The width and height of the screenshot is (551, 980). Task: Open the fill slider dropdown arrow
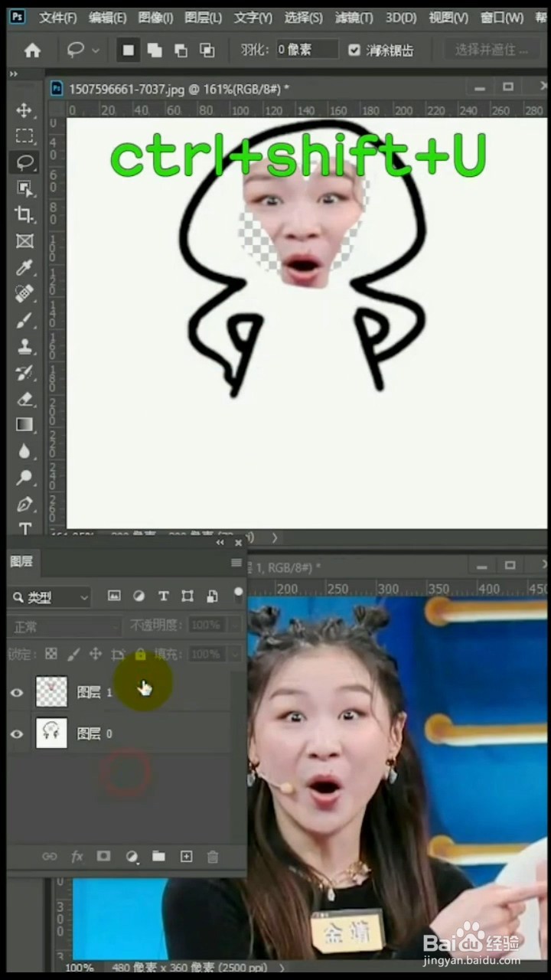pos(234,655)
